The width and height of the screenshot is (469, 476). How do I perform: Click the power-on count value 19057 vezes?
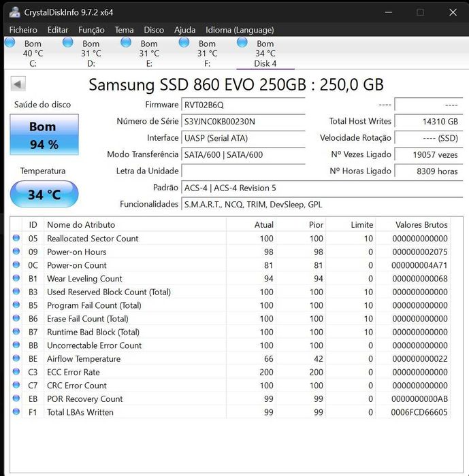pyautogui.click(x=429, y=154)
